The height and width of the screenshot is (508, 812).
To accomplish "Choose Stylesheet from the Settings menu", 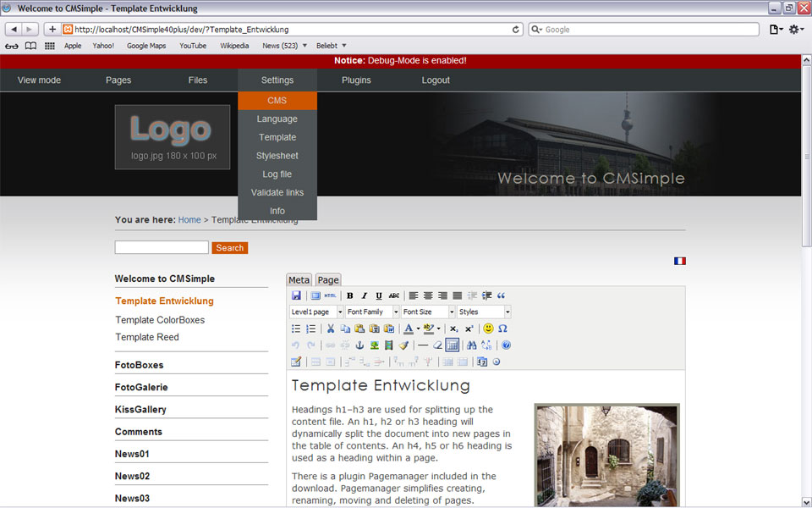I will [x=277, y=156].
